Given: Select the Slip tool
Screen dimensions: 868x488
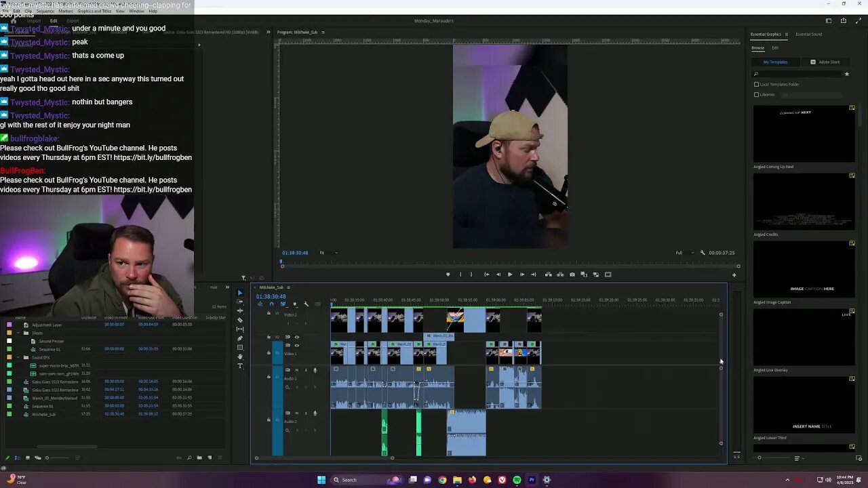Looking at the screenshot, I should point(239,329).
